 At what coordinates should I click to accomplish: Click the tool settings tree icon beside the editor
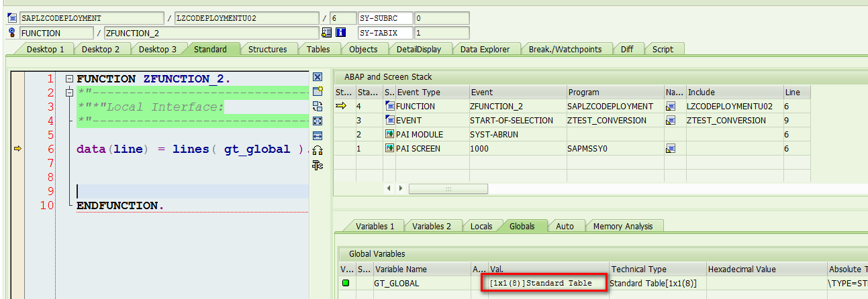[318, 165]
